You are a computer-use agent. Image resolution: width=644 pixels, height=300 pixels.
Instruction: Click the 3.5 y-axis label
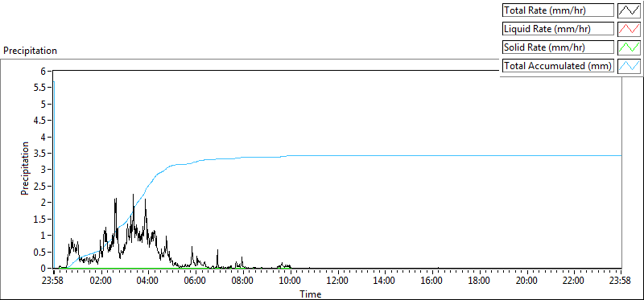(39, 153)
